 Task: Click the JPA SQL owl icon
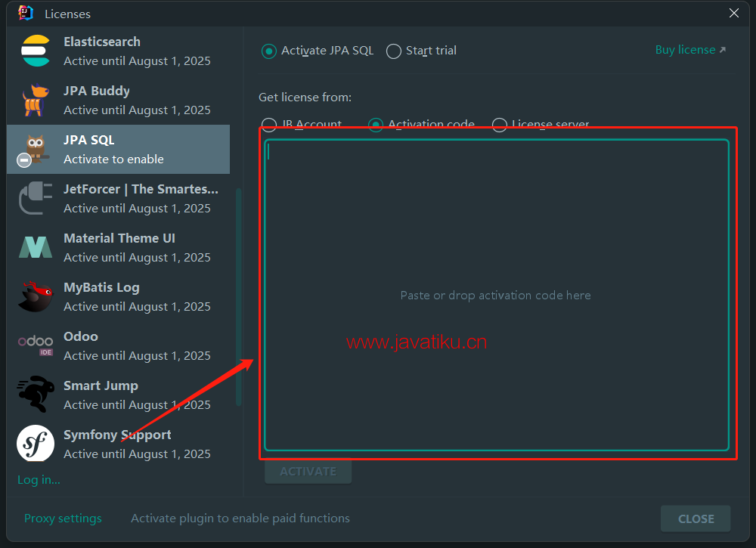click(x=36, y=149)
